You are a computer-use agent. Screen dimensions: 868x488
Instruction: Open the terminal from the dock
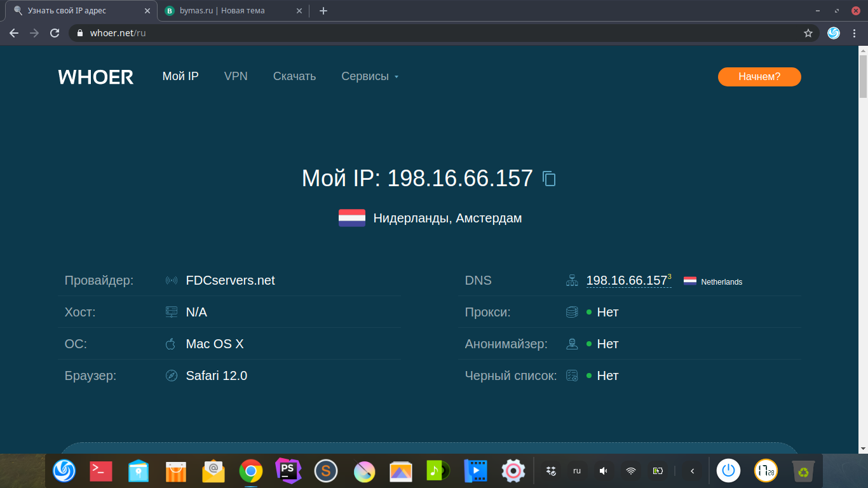[101, 471]
